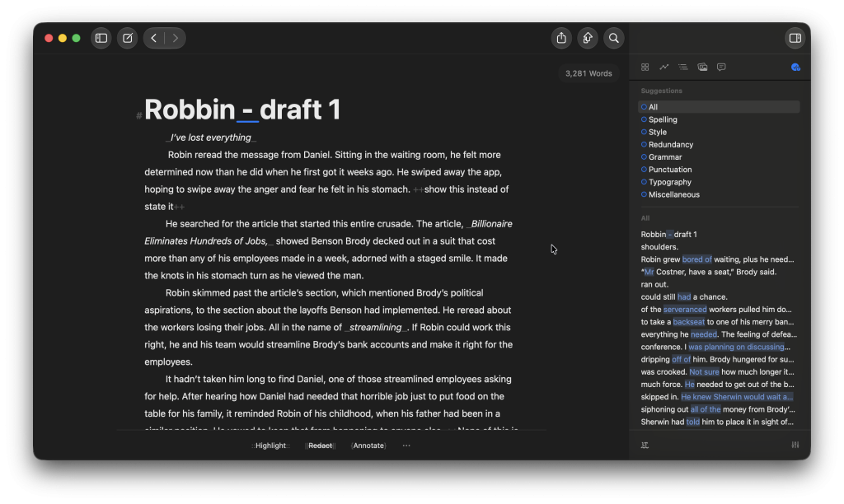844x504 pixels.
Task: Select the Spelling suggestions filter
Action: point(719,119)
